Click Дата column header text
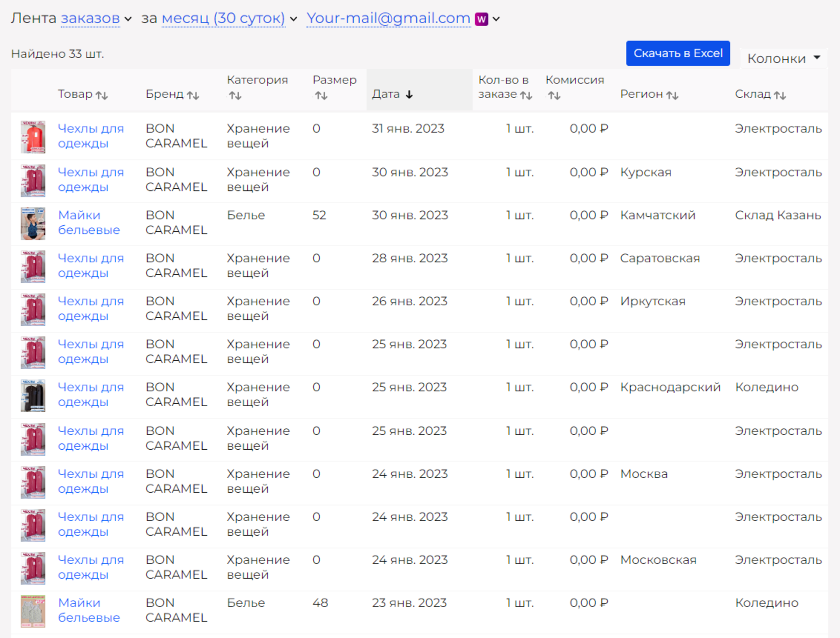840x638 pixels. click(385, 94)
